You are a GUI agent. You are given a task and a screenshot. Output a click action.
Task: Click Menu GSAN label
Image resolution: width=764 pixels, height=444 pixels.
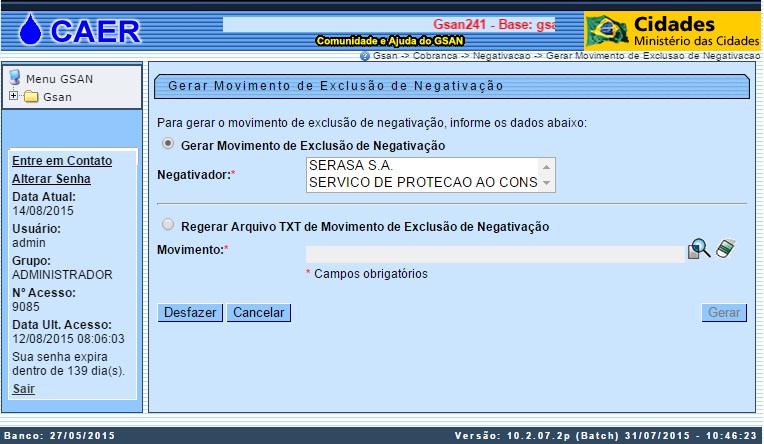point(59,79)
